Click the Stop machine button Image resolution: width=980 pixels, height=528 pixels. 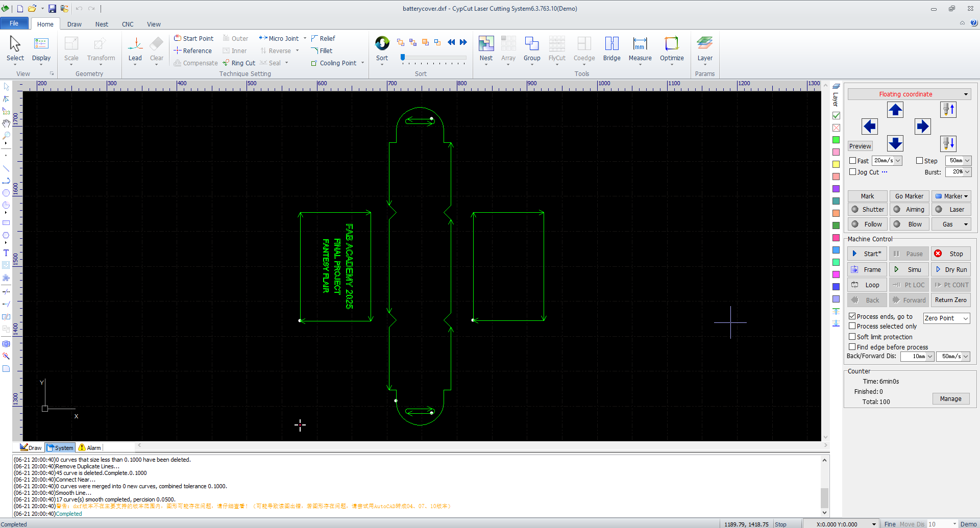(x=951, y=254)
